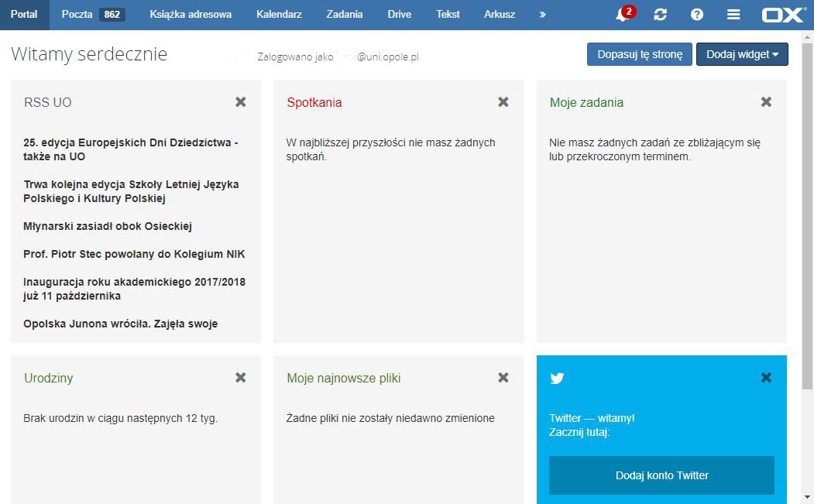
Task: Close the Spotkania widget
Action: [x=503, y=102]
